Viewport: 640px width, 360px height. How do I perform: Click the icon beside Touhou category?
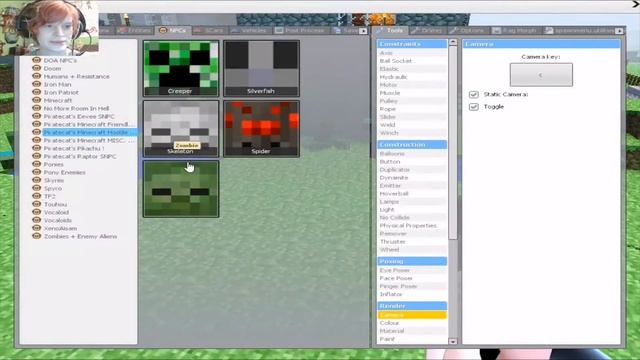tap(37, 204)
